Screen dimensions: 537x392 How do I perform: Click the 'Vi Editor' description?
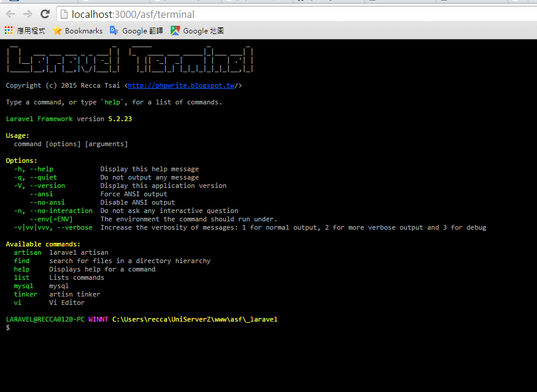coord(67,303)
